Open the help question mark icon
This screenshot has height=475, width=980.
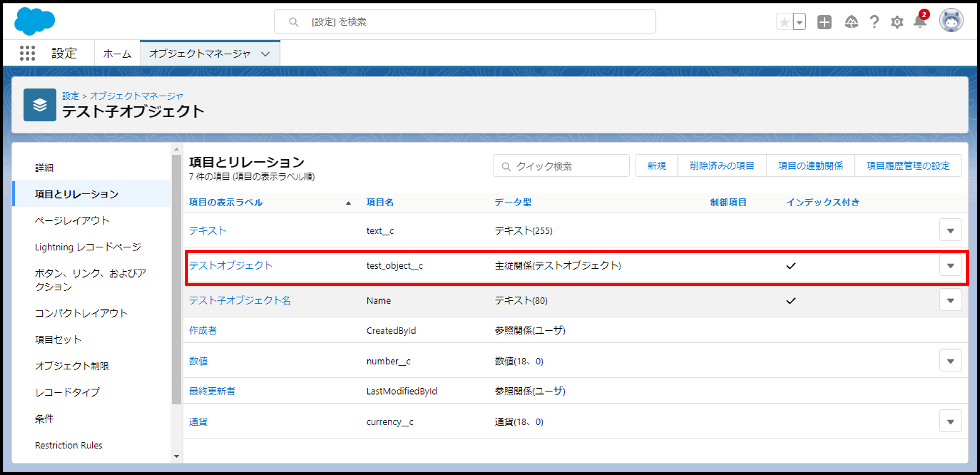coord(874,22)
